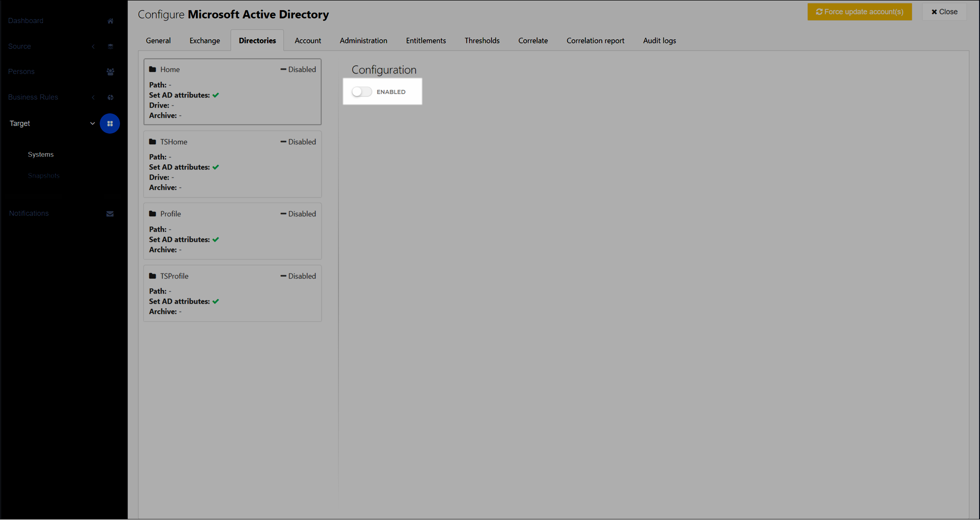The width and height of the screenshot is (980, 520).
Task: Click the Persons group icon
Action: tap(110, 72)
